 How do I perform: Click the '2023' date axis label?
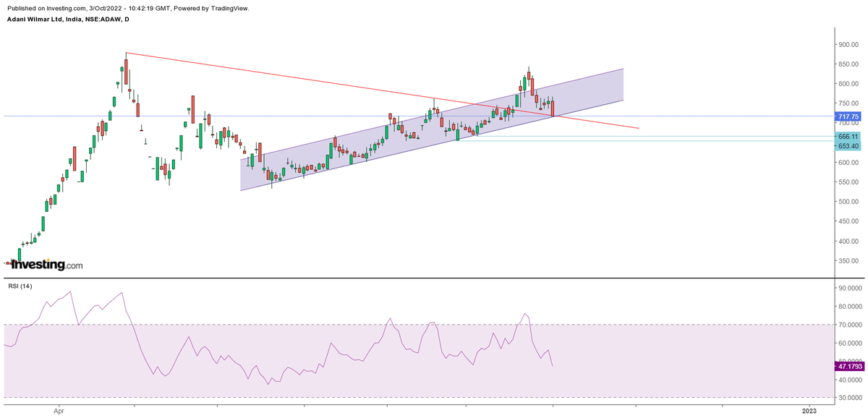(809, 411)
